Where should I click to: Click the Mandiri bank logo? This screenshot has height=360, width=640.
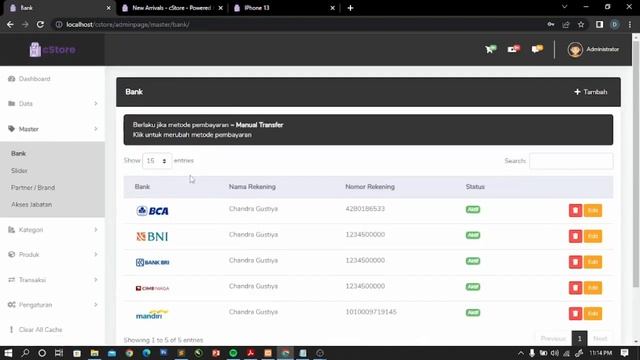pos(152,314)
